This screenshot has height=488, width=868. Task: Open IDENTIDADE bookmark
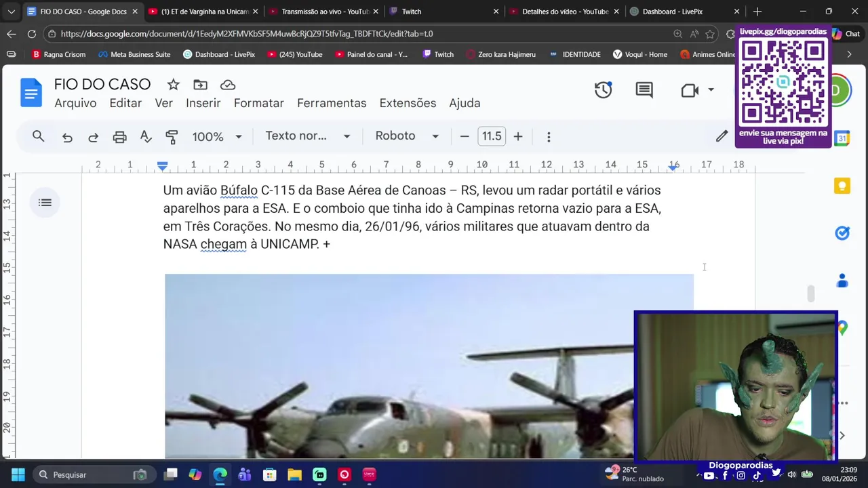[575, 54]
